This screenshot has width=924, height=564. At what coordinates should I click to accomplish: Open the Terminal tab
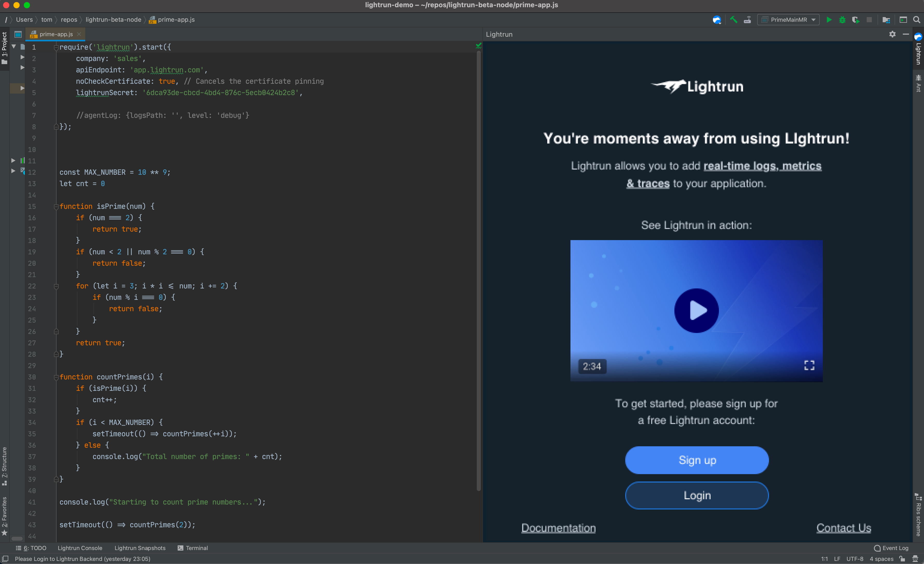(193, 548)
